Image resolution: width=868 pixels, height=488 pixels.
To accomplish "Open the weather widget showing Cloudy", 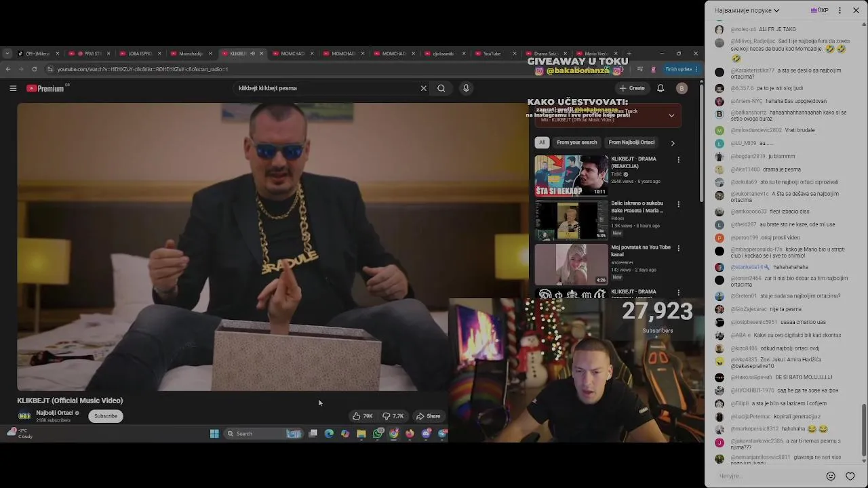I will 19,433.
